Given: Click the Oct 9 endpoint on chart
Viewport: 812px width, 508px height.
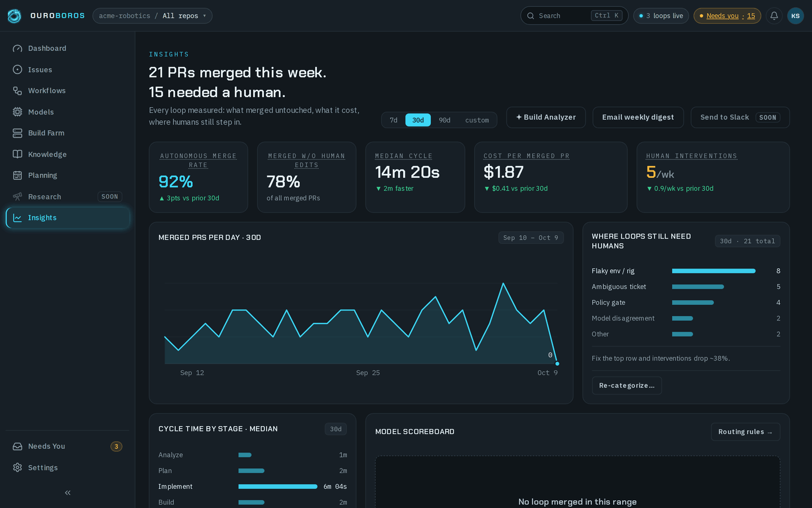Looking at the screenshot, I should tap(557, 364).
